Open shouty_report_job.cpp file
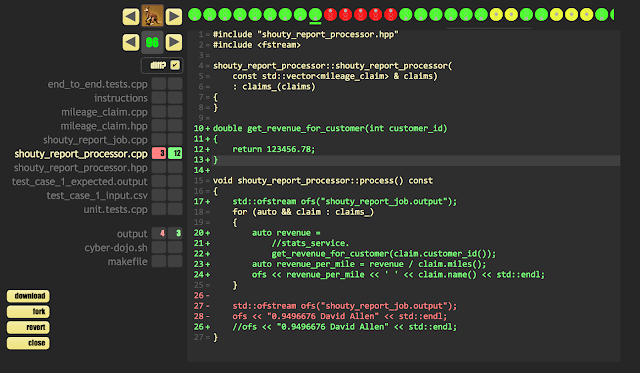The height and width of the screenshot is (373, 640). pos(95,140)
